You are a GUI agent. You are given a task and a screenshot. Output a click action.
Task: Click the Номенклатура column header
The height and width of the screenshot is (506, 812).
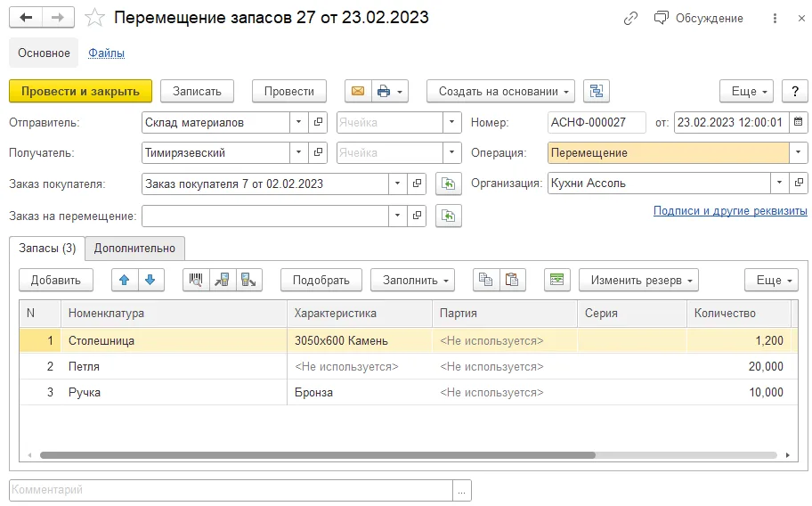tap(174, 314)
